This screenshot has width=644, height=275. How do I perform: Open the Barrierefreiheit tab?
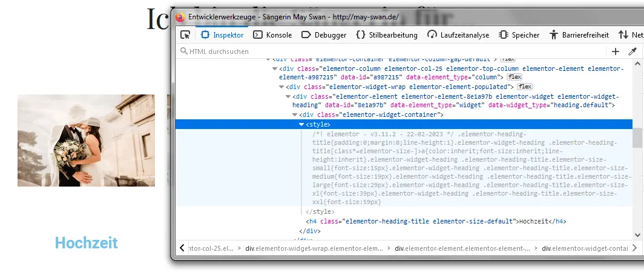click(579, 35)
